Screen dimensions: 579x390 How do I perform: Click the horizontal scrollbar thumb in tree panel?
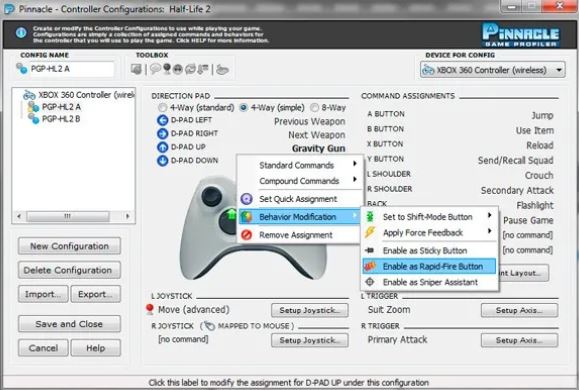pos(68,216)
